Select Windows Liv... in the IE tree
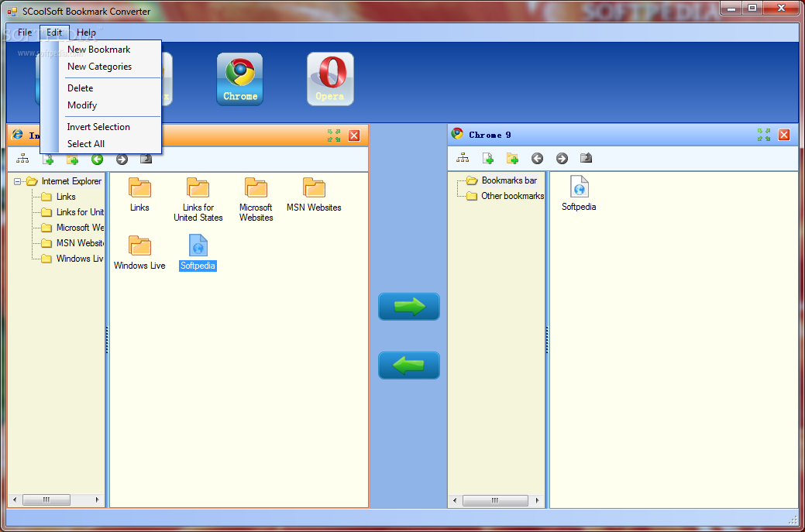 [x=80, y=259]
